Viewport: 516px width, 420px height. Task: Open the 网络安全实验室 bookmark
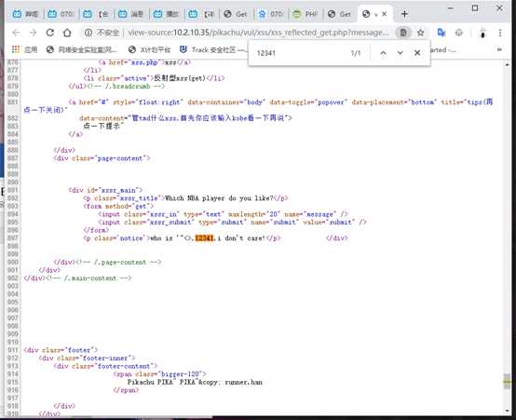[x=82, y=49]
